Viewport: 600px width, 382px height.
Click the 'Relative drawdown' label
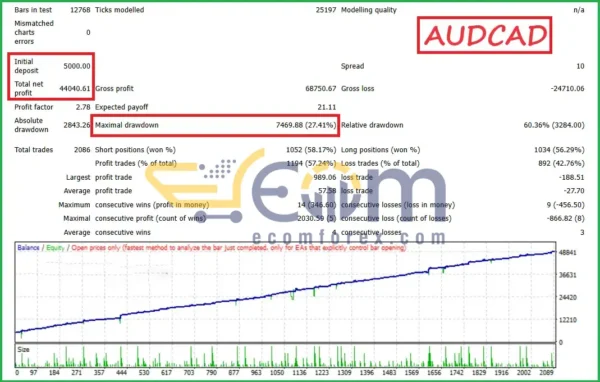372,125
